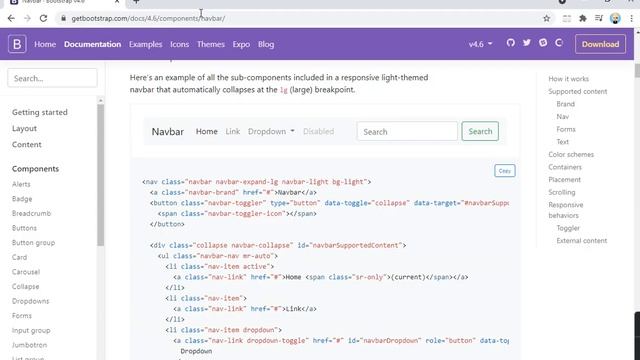Viewport: 640px width, 360px height.
Task: Click the browser URL address bar
Action: click(x=302, y=18)
